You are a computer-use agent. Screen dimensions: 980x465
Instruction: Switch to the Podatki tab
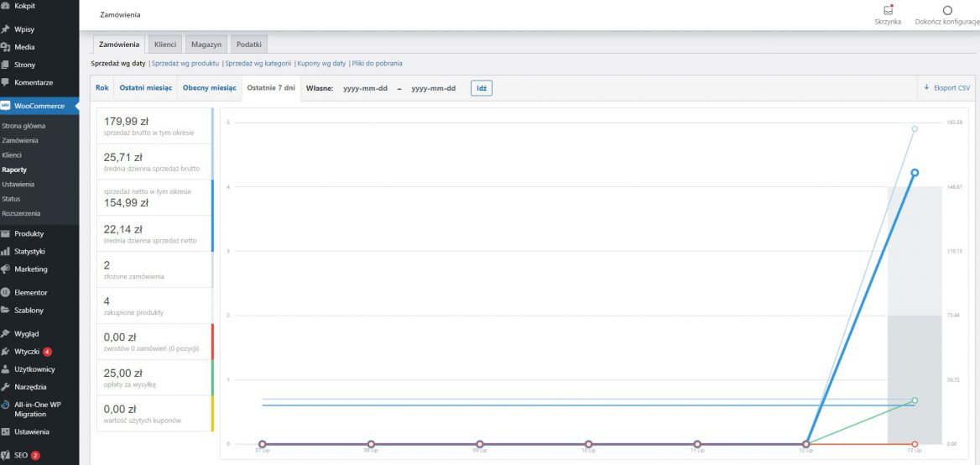[249, 44]
